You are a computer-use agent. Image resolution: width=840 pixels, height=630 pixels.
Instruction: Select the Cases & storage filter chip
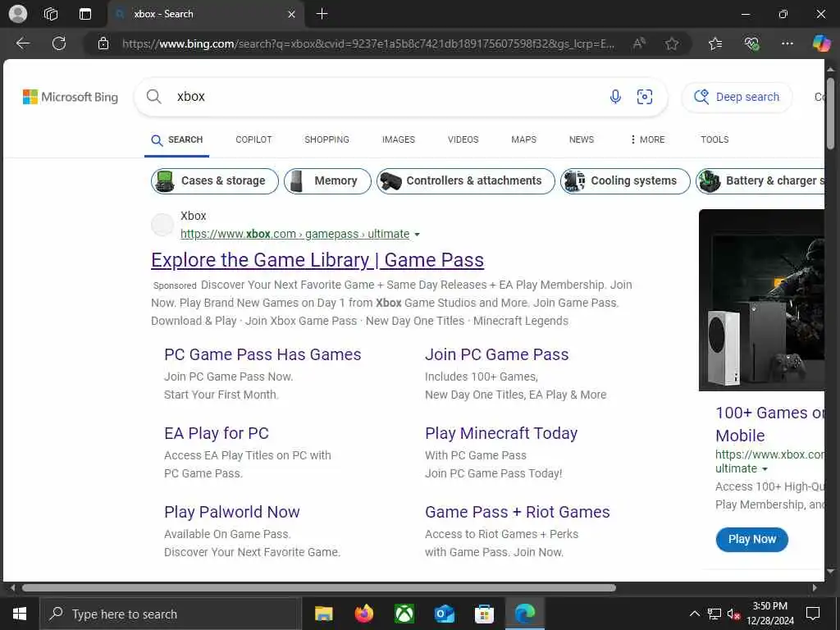pos(215,181)
